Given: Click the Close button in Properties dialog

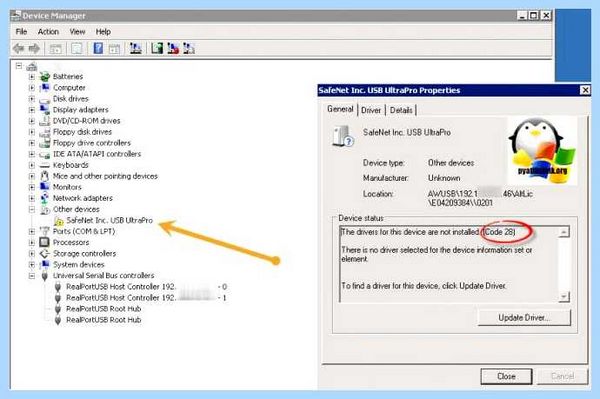Looking at the screenshot, I should pos(506,376).
